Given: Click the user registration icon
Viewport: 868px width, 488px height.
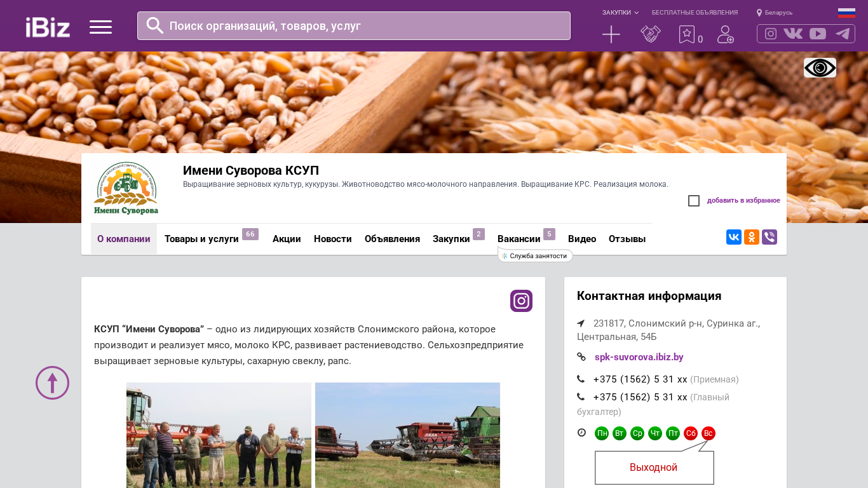Looking at the screenshot, I should click(x=726, y=34).
